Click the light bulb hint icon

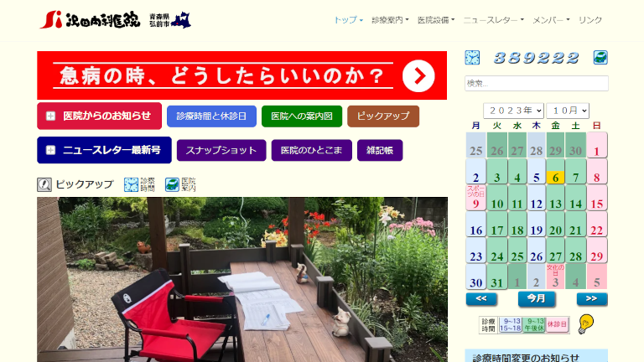(585, 324)
